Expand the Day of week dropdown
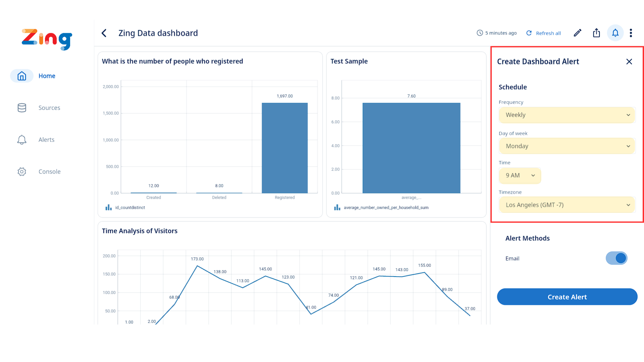This screenshot has height=362, width=644. [567, 146]
